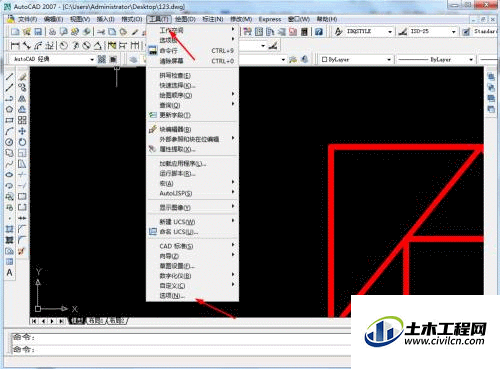Open the 标注(N) menu
The image size is (500, 369).
tap(213, 19)
